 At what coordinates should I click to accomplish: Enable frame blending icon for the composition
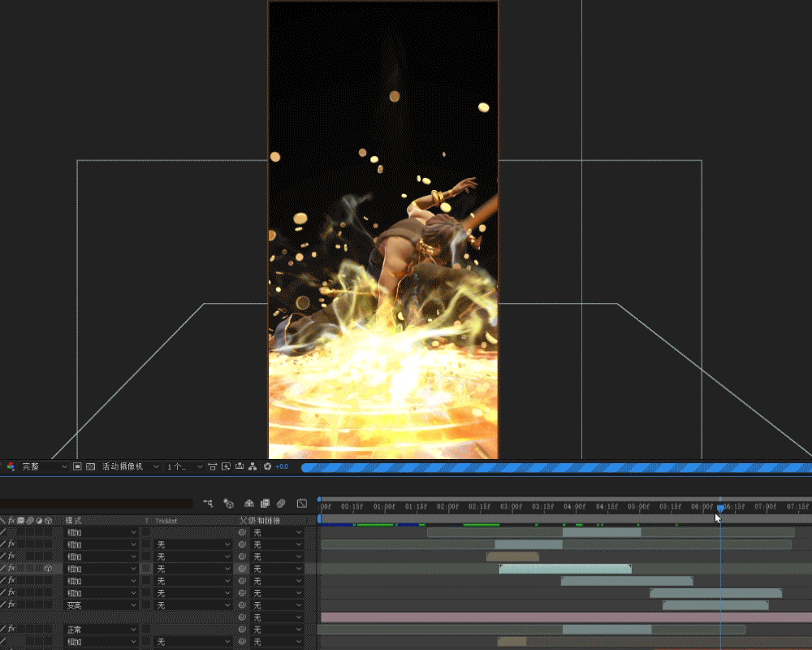pyautogui.click(x=266, y=503)
